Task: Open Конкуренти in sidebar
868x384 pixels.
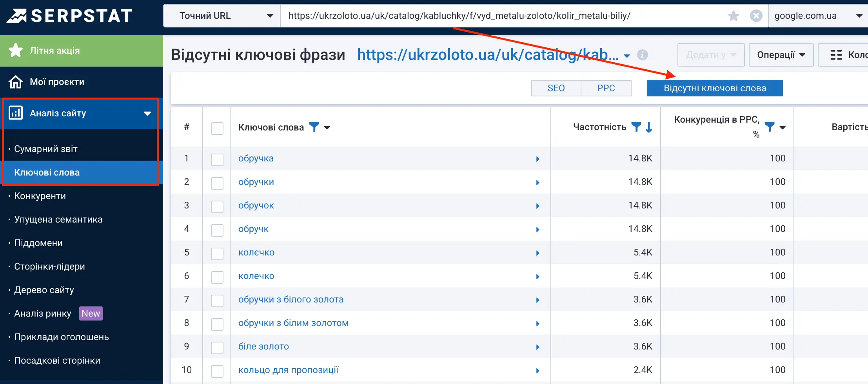Action: [40, 196]
